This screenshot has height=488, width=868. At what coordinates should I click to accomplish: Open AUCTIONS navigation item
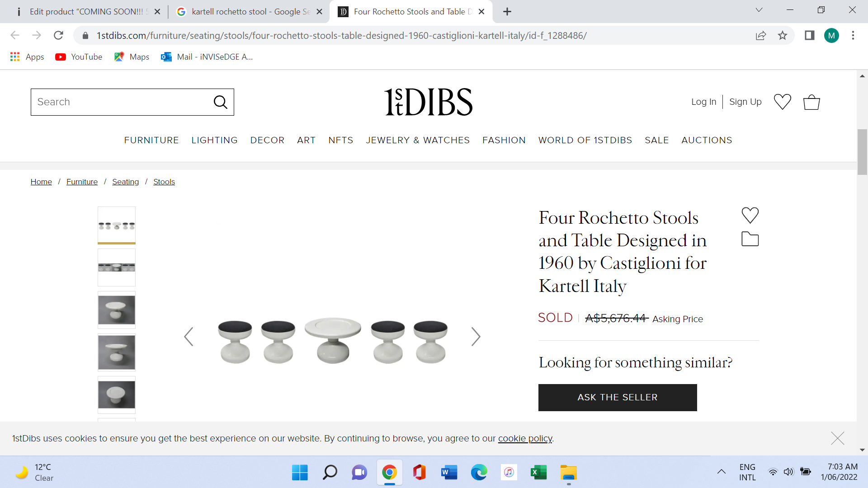point(707,140)
